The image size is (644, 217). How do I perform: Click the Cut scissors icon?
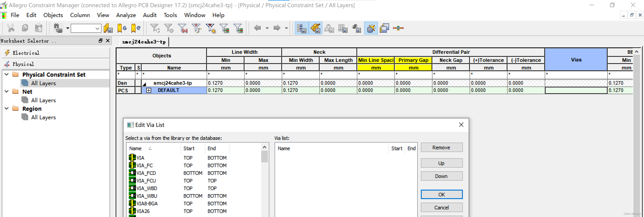[11, 28]
